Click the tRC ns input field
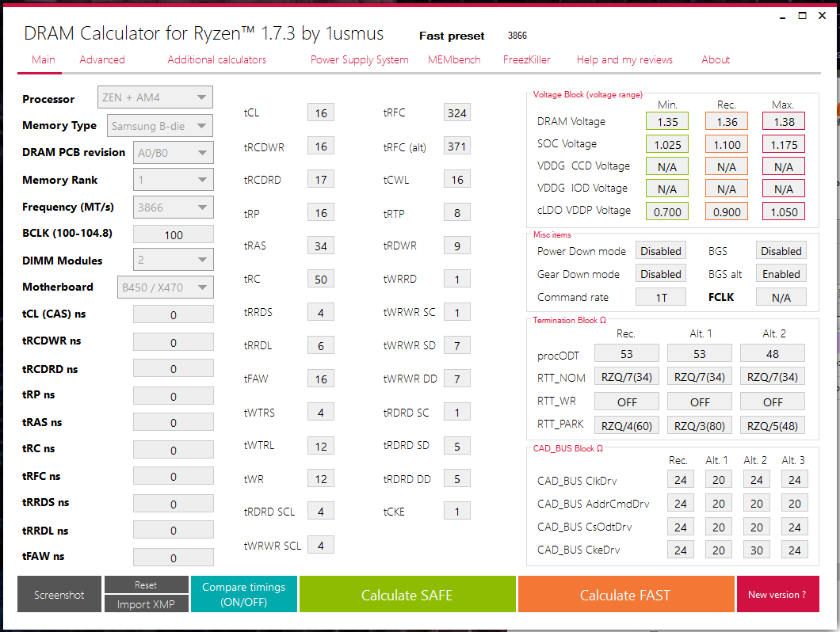 click(x=174, y=450)
